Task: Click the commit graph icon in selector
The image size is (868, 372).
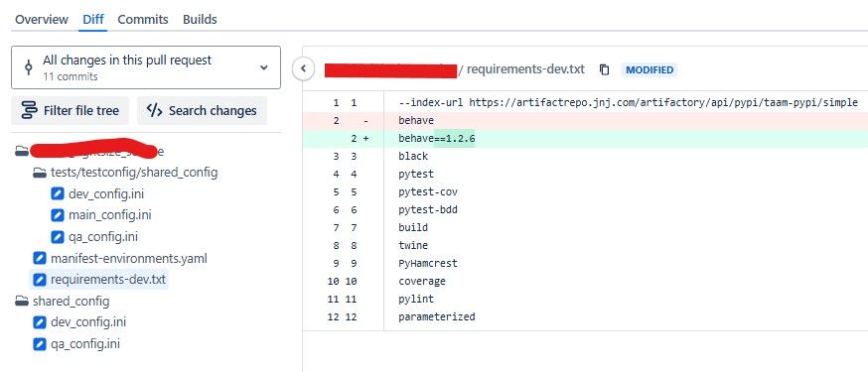Action: coord(28,67)
